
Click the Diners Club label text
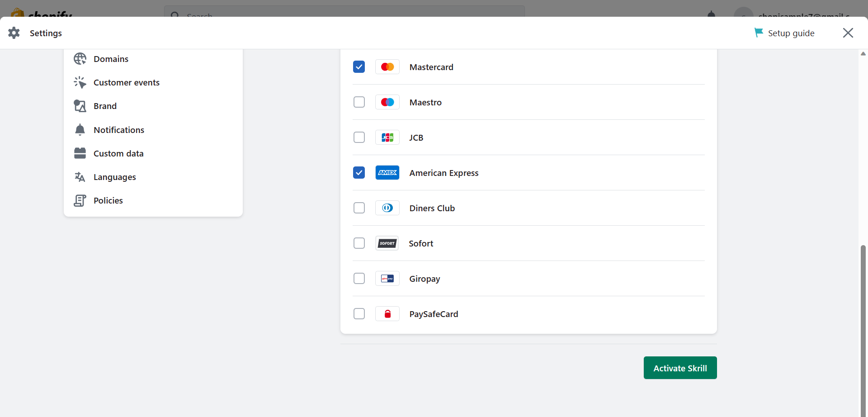click(x=432, y=208)
